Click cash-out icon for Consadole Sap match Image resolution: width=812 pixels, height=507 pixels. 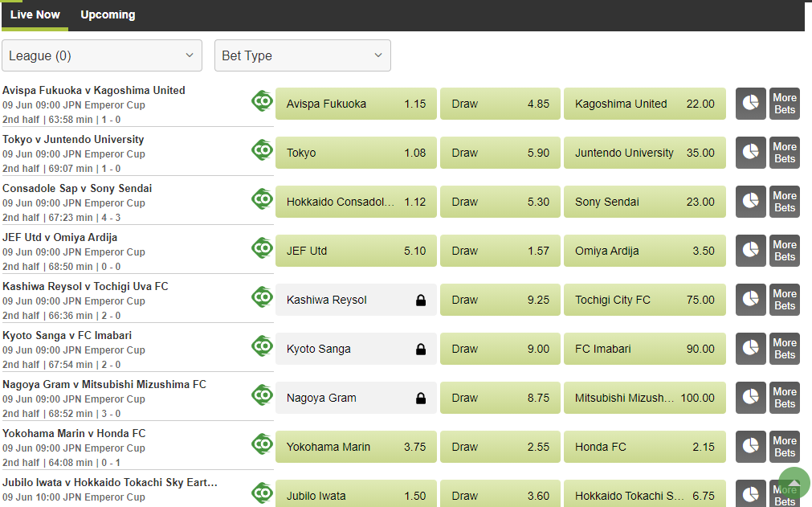[x=262, y=199]
